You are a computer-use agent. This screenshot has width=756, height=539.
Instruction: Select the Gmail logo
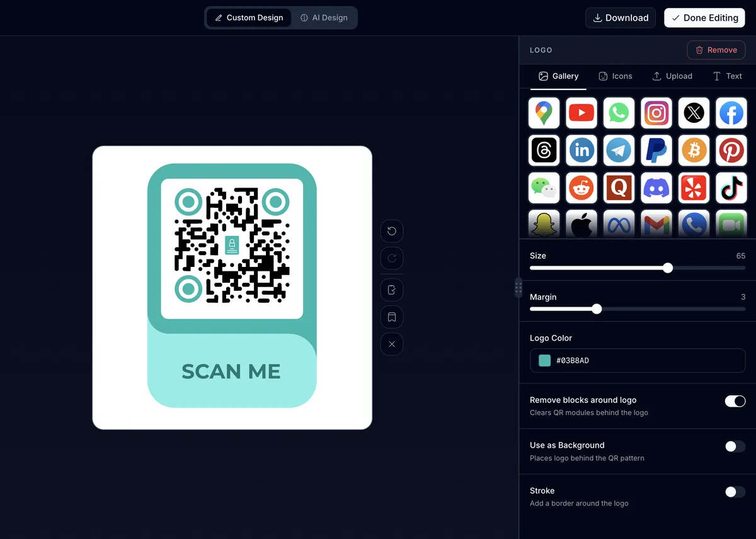click(x=656, y=224)
